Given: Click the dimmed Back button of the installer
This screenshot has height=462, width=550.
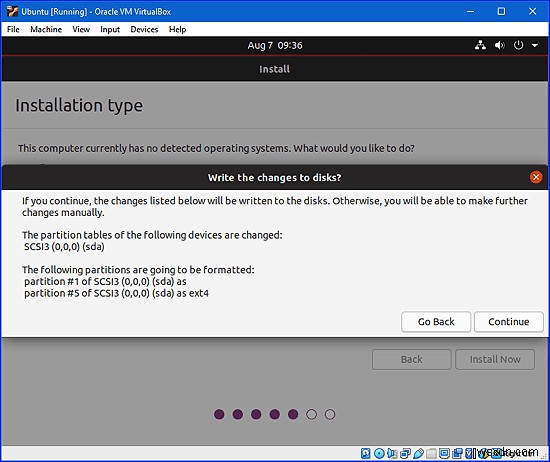Looking at the screenshot, I should pos(411,359).
